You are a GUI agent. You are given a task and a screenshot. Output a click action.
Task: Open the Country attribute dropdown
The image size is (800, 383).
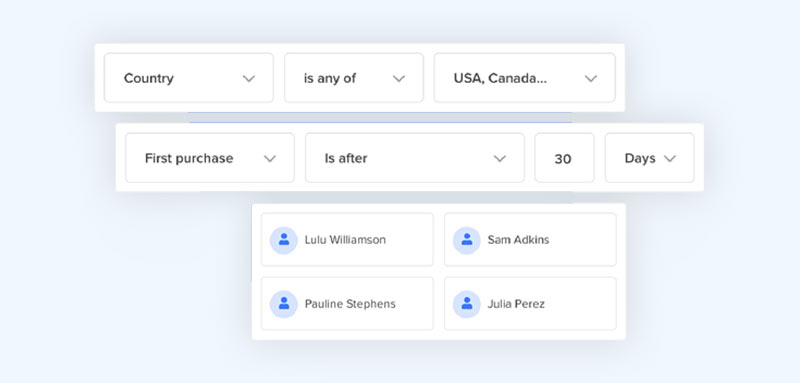click(189, 78)
